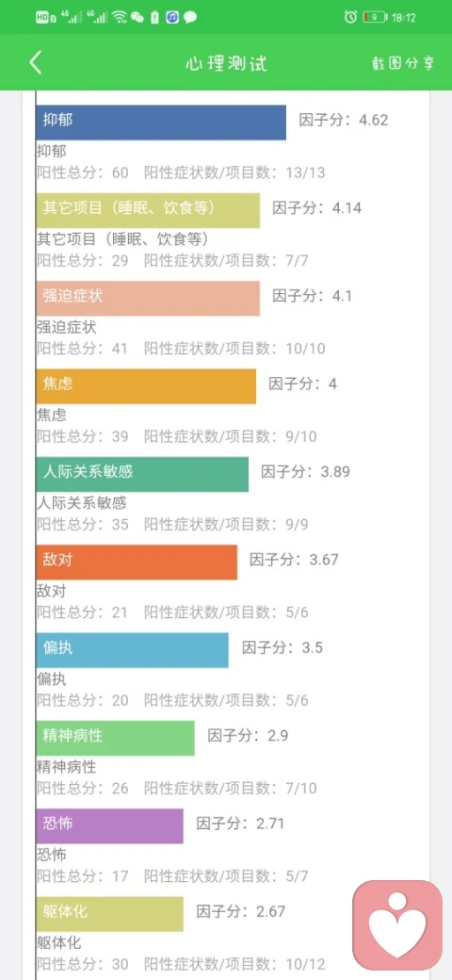The width and height of the screenshot is (452, 980).
Task: Tap the music app notification icon
Action: click(x=172, y=18)
